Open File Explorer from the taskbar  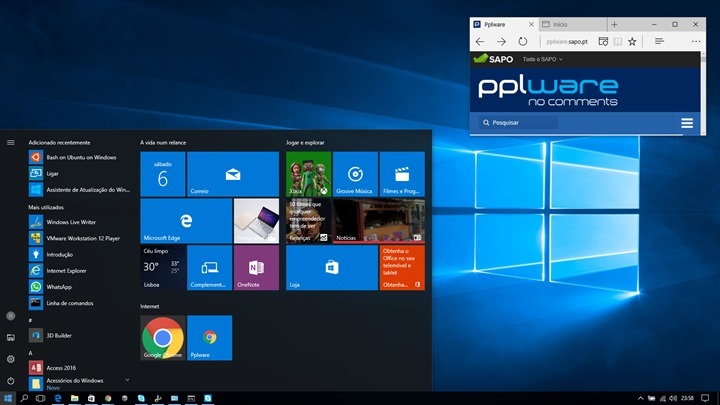point(74,398)
